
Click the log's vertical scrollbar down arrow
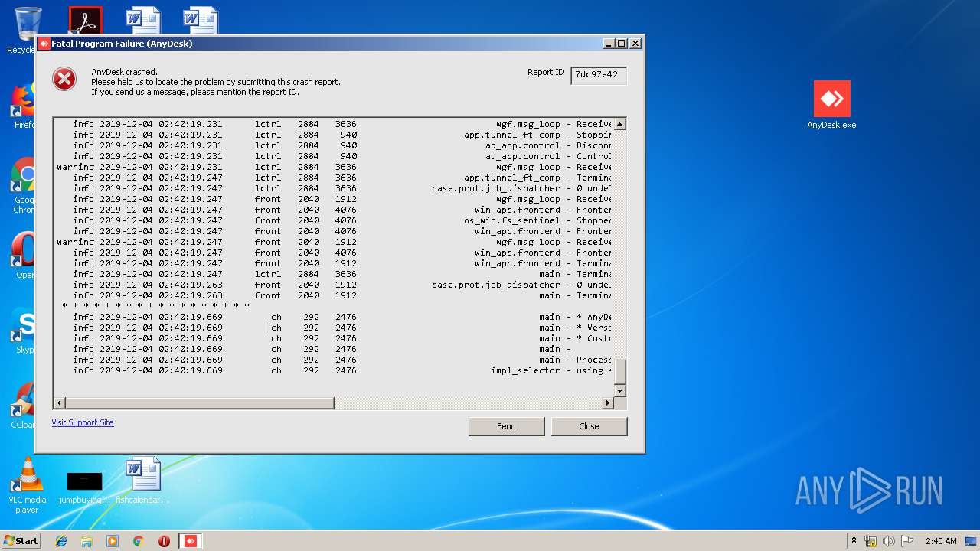pos(620,391)
